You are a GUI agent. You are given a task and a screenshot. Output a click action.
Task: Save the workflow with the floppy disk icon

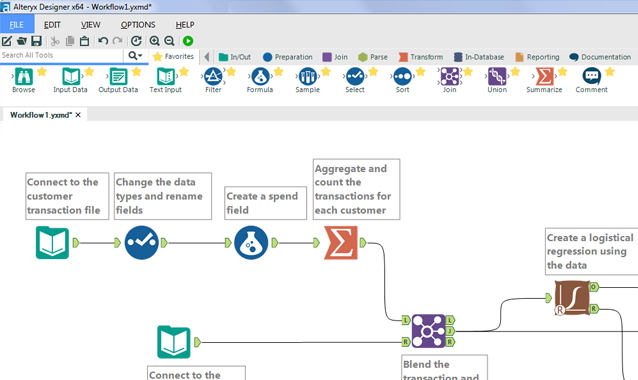[37, 41]
